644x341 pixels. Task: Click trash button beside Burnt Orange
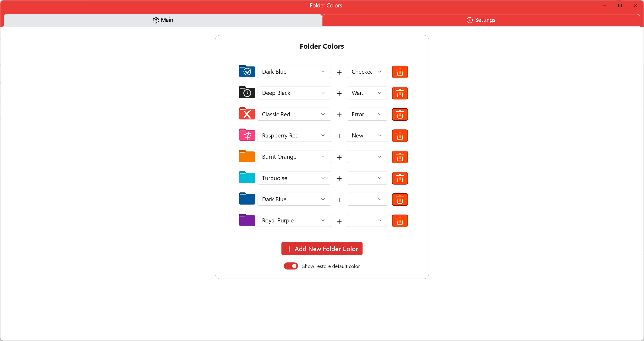coord(399,157)
